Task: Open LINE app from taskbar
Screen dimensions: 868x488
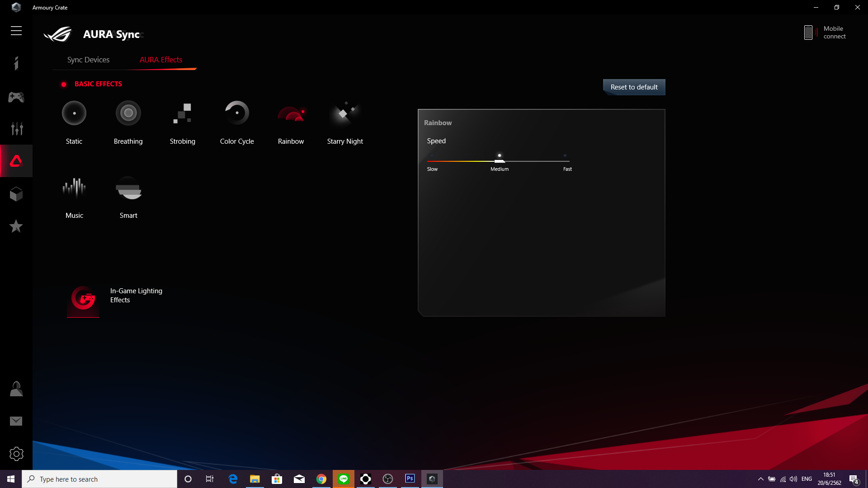Action: coord(344,479)
